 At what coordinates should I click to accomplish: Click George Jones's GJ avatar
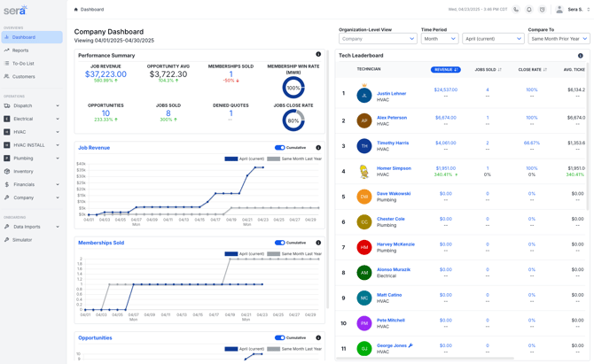364,348
